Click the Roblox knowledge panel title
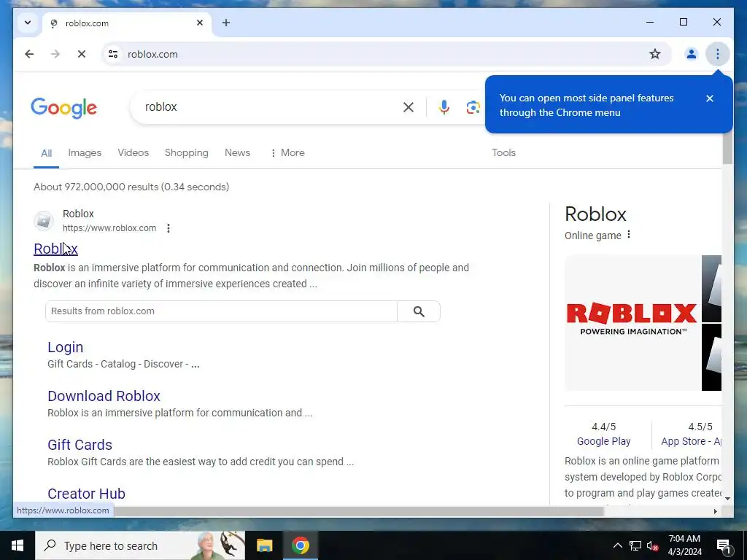The image size is (747, 560). [595, 214]
